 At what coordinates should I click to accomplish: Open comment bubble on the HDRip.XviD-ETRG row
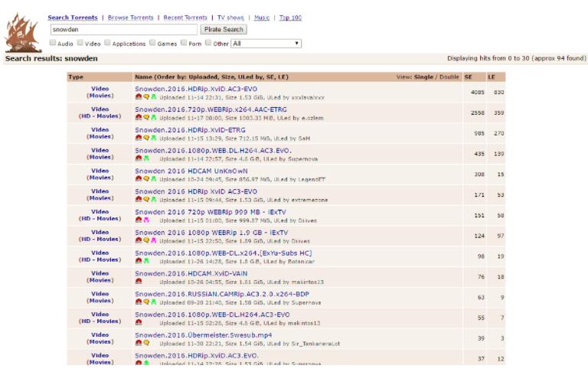146,138
